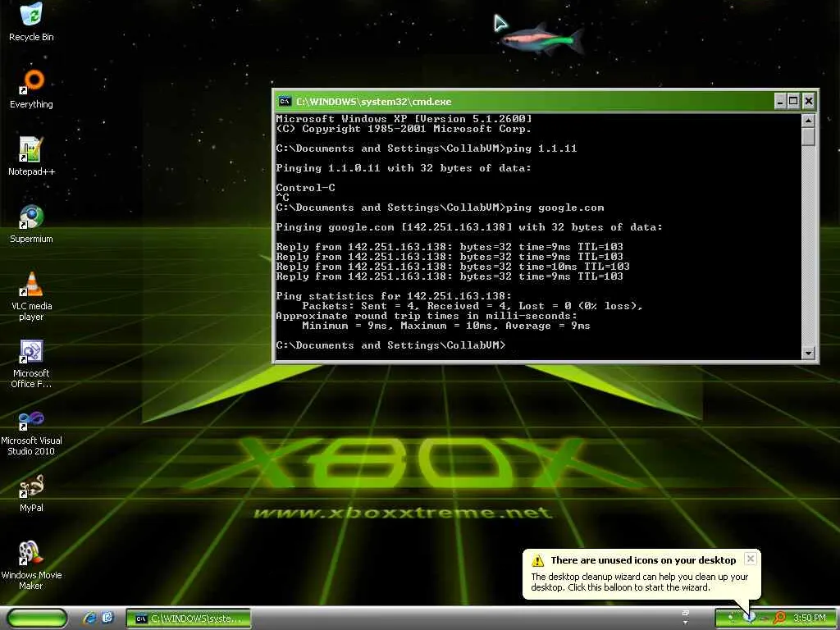Viewport: 840px width, 630px height.
Task: Launch the Everything search desktop shortcut
Action: point(31,89)
